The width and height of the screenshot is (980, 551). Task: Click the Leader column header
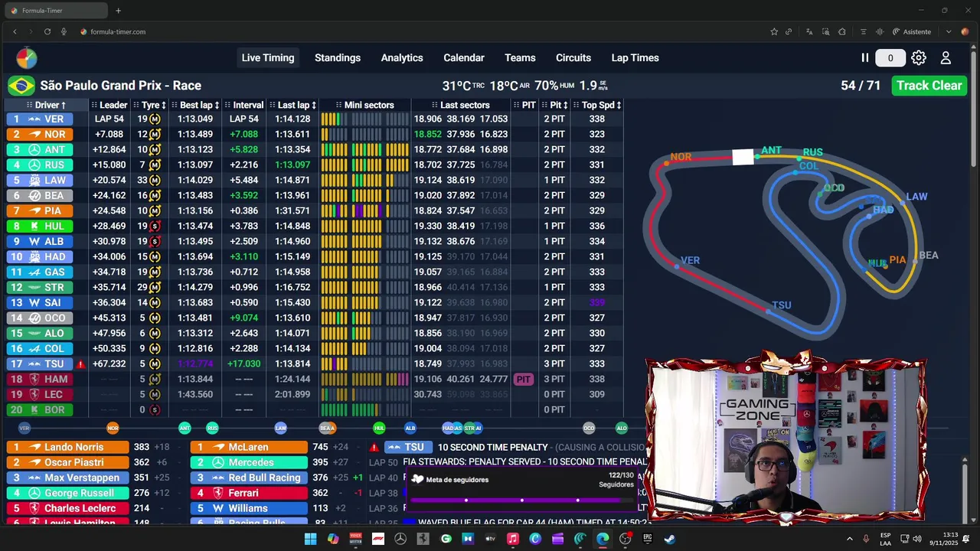109,105
